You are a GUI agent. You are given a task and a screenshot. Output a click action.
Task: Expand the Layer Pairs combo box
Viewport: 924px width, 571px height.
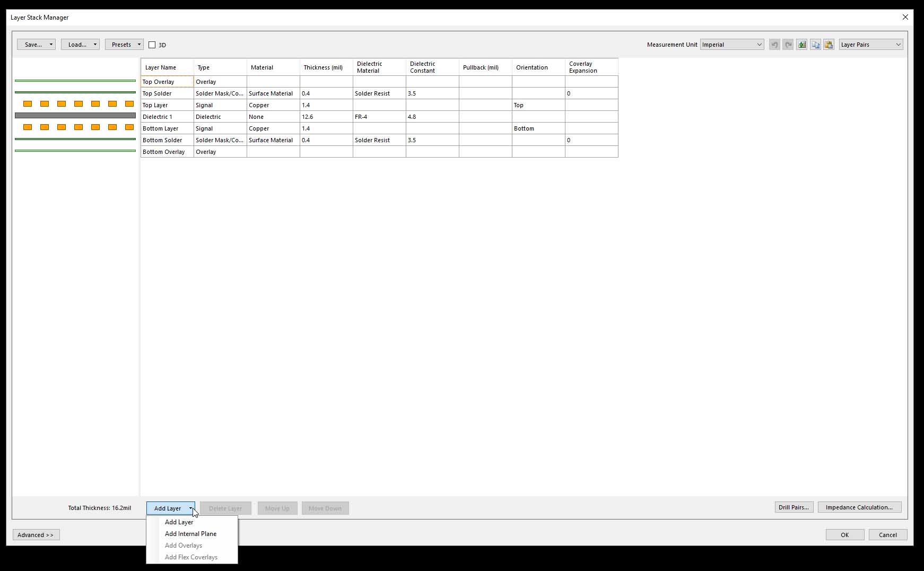click(870, 45)
